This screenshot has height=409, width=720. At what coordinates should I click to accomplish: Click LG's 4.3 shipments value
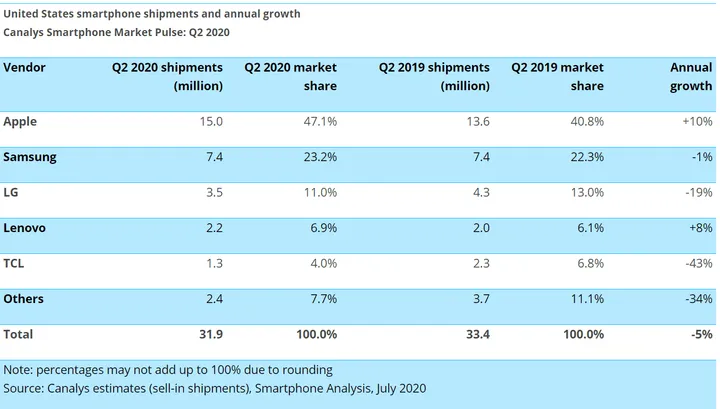pyautogui.click(x=482, y=192)
